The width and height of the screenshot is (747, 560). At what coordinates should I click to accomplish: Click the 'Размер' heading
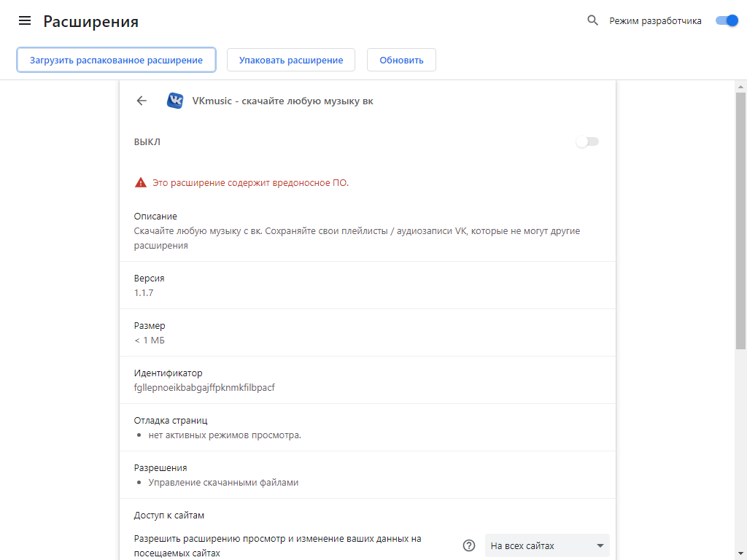pos(150,326)
